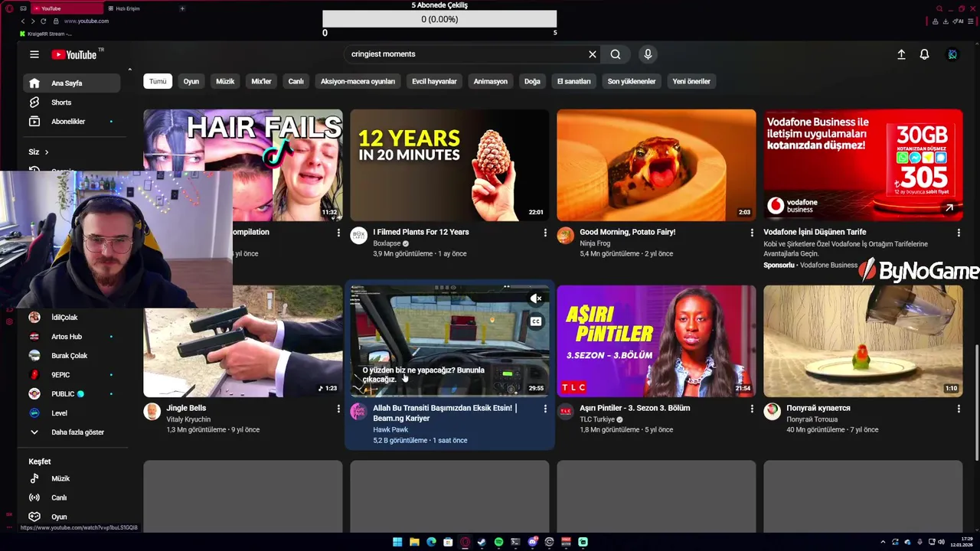This screenshot has height=551, width=980.
Task: Clear the search box with X icon
Action: 592,54
